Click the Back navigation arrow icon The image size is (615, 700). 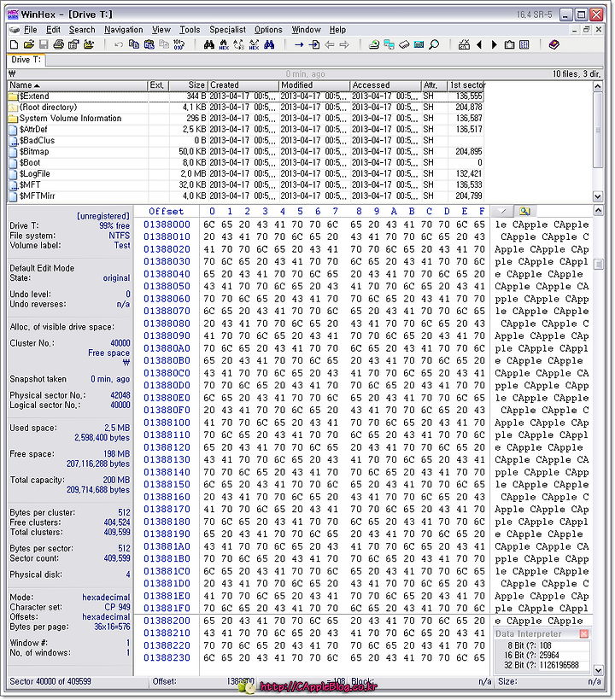point(330,44)
